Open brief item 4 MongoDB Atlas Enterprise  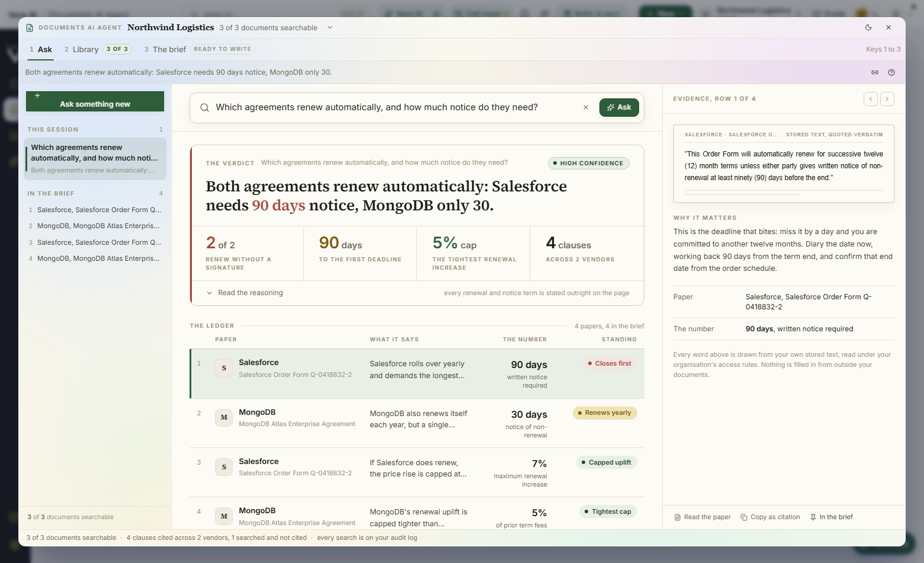(x=95, y=258)
